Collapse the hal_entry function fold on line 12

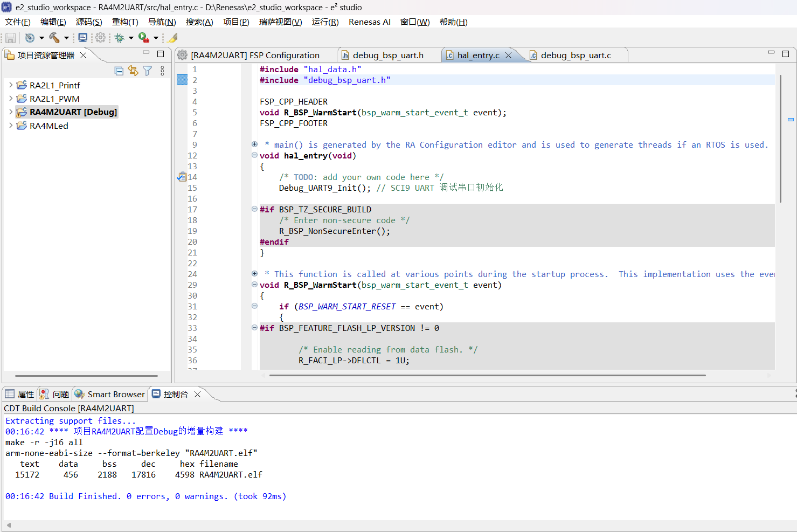(x=254, y=155)
